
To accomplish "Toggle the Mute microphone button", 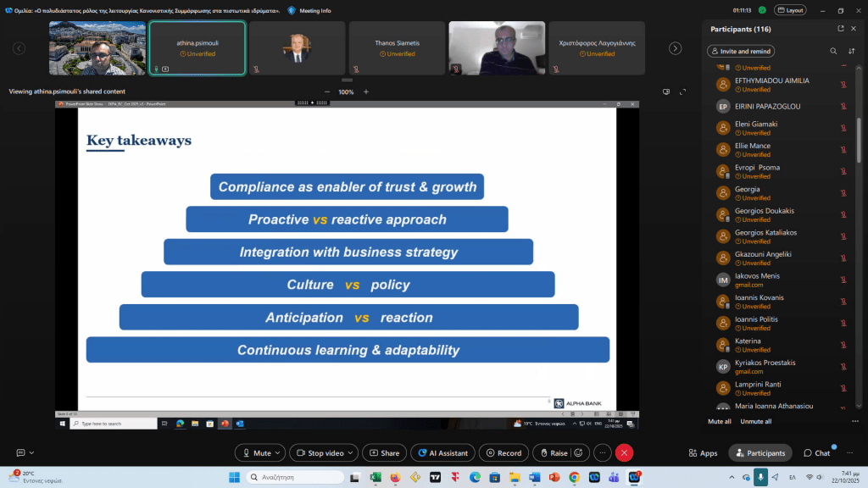I will tap(256, 453).
